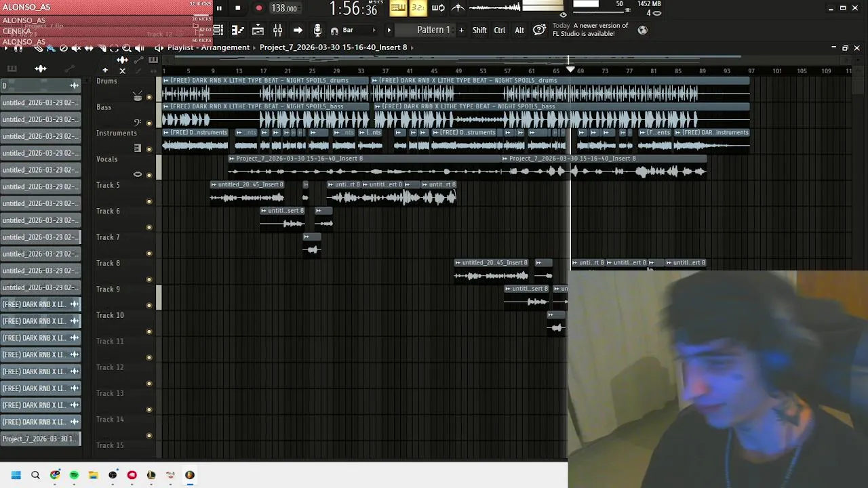Click the right arrow toolbar icon
This screenshot has width=868, height=488.
coord(298,30)
